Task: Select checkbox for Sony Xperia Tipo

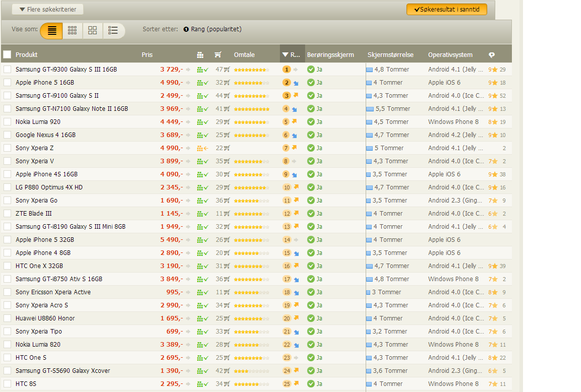Action: (x=7, y=332)
